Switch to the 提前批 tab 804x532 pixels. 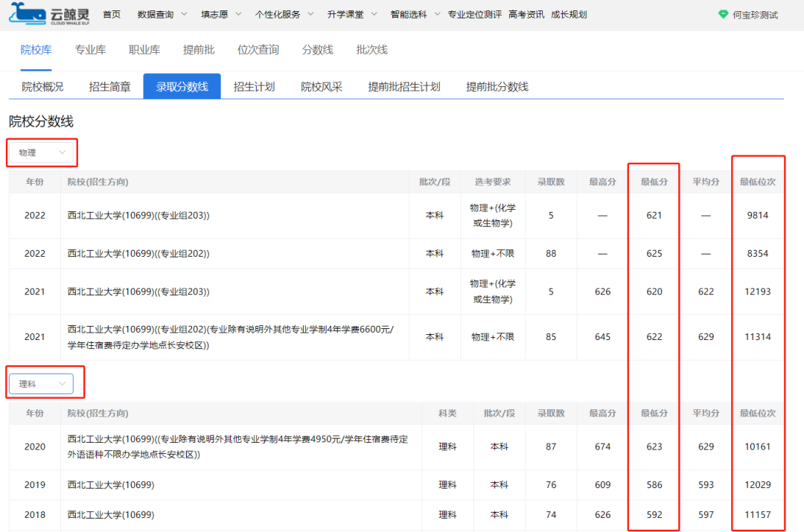click(x=199, y=50)
